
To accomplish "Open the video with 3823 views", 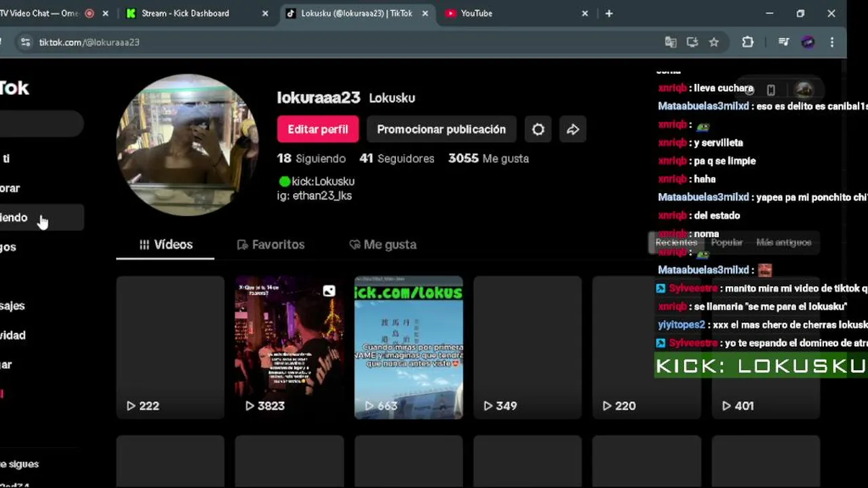I will 290,347.
